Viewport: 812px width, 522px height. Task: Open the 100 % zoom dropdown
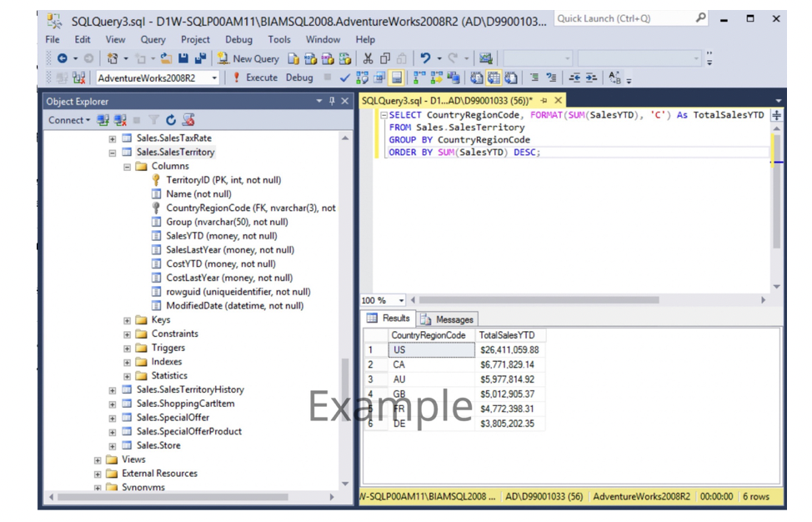tap(401, 300)
